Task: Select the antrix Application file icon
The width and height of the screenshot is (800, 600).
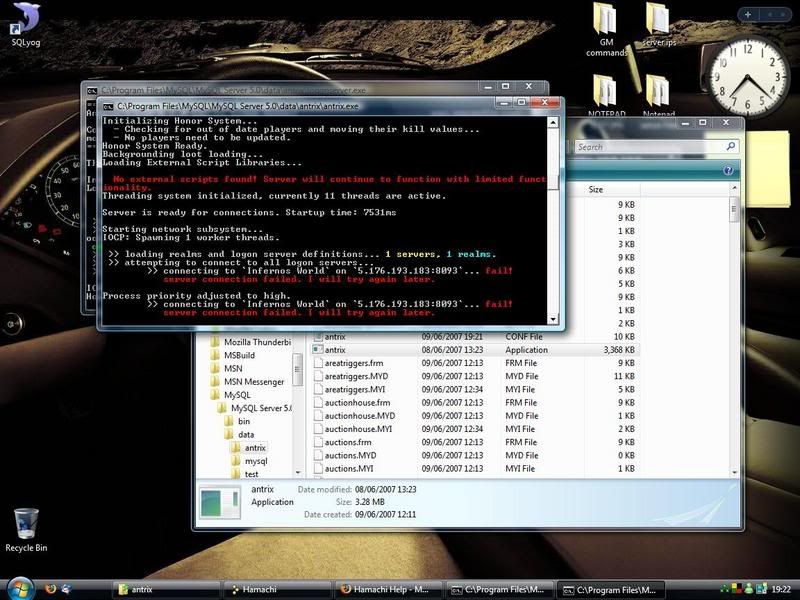Action: [317, 349]
